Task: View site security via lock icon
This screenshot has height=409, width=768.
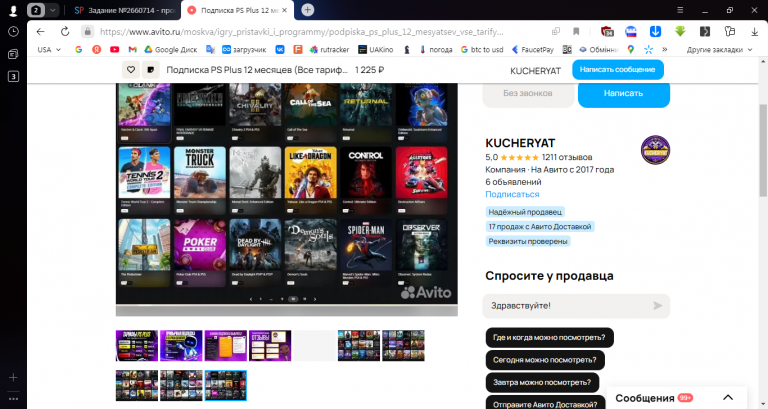Action: [87, 31]
